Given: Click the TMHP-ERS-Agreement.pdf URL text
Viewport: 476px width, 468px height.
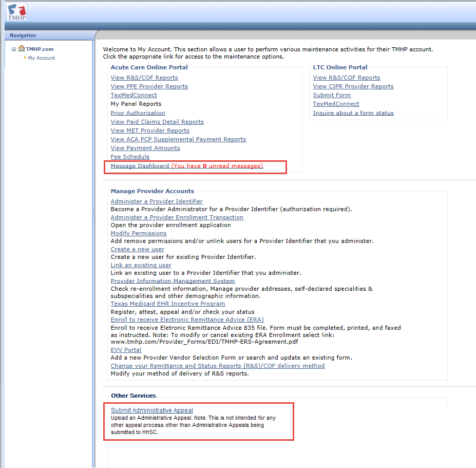Looking at the screenshot, I should point(204,342).
